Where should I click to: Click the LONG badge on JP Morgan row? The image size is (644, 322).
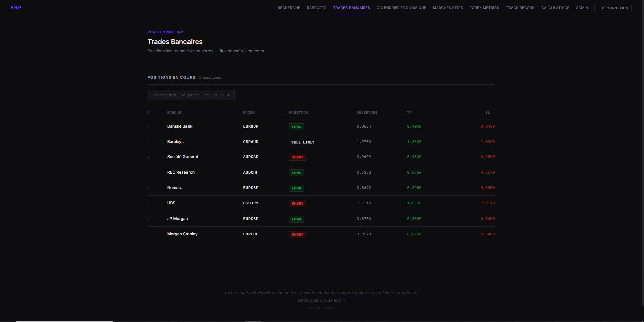pos(297,219)
